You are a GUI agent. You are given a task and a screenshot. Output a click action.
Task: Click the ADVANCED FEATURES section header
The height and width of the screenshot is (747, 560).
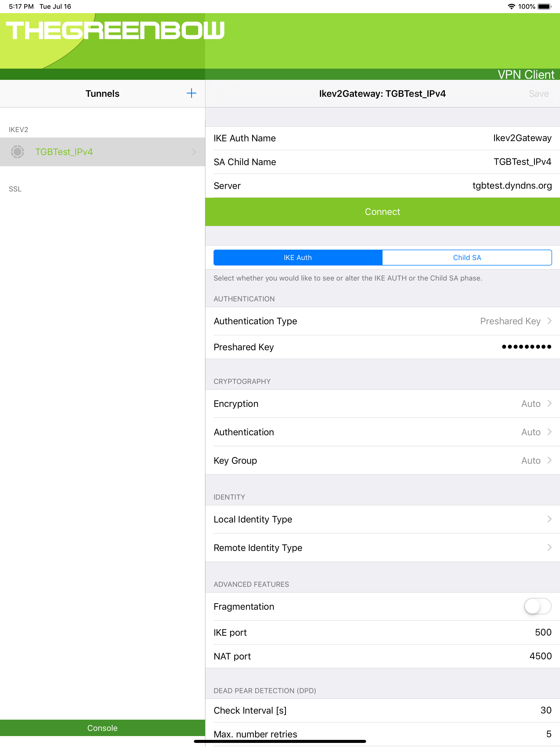(x=251, y=584)
